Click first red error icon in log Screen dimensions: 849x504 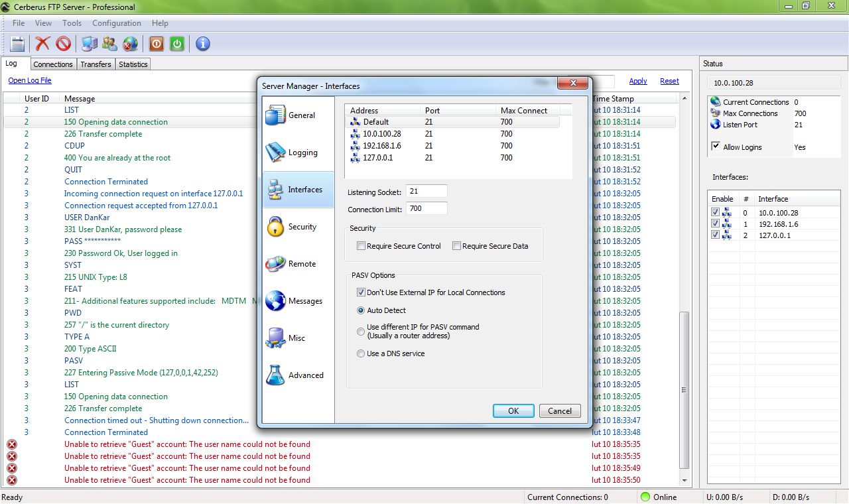click(x=11, y=444)
